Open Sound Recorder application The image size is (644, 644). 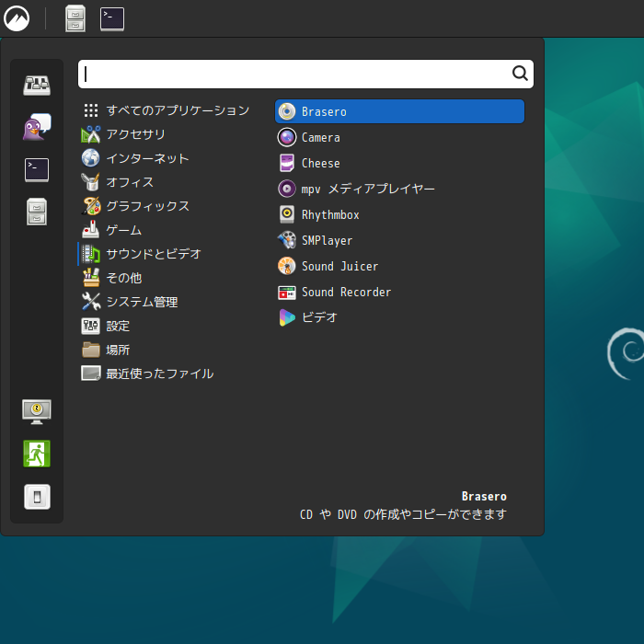(346, 292)
